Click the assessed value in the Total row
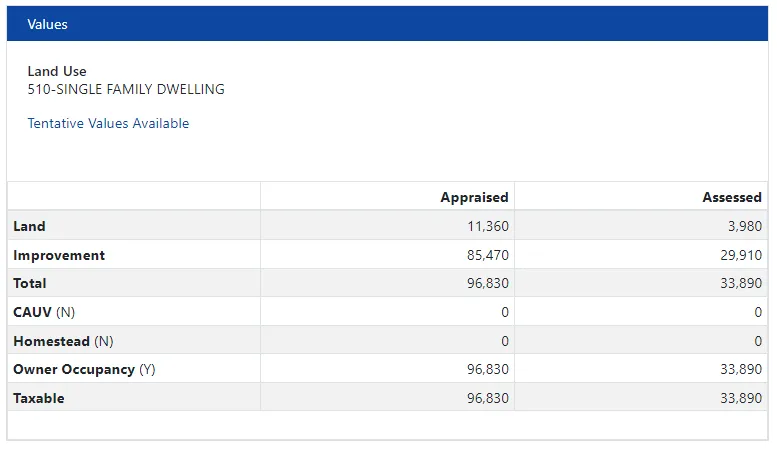This screenshot has height=453, width=777. 740,284
